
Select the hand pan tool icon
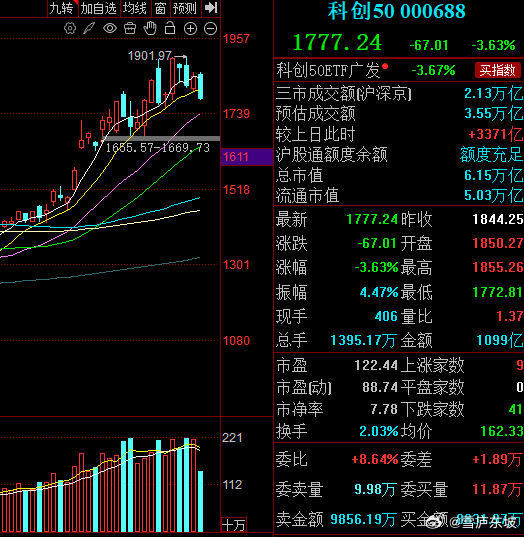(x=150, y=28)
